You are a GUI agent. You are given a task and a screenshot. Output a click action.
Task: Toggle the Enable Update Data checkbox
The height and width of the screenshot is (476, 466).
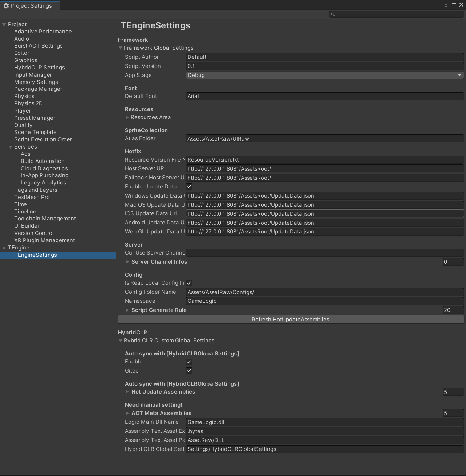coord(189,187)
